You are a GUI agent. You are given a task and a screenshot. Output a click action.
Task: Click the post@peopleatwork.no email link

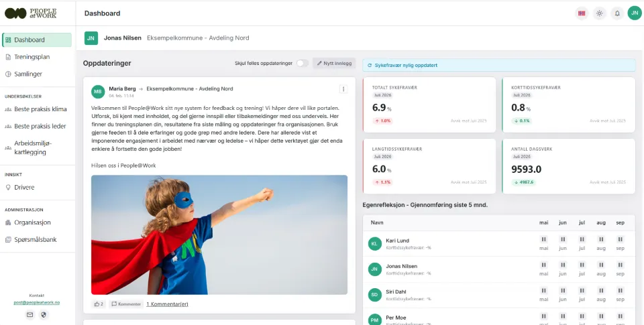coord(36,302)
